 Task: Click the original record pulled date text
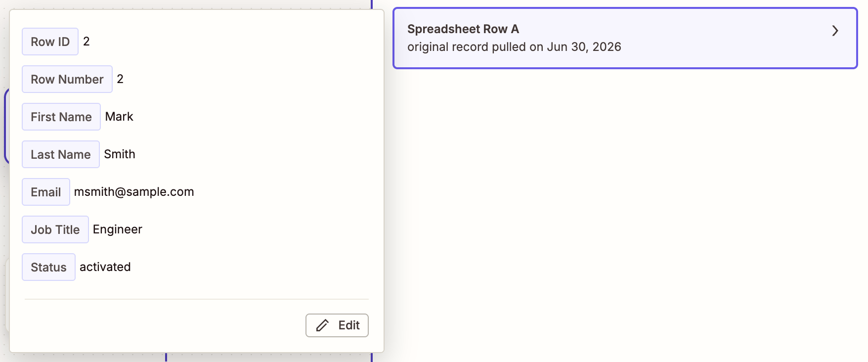coord(514,47)
